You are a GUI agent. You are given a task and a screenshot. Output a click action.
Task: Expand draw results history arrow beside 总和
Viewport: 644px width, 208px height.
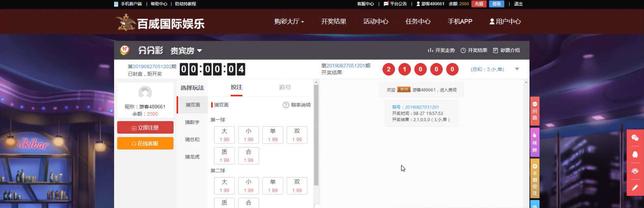tap(517, 69)
